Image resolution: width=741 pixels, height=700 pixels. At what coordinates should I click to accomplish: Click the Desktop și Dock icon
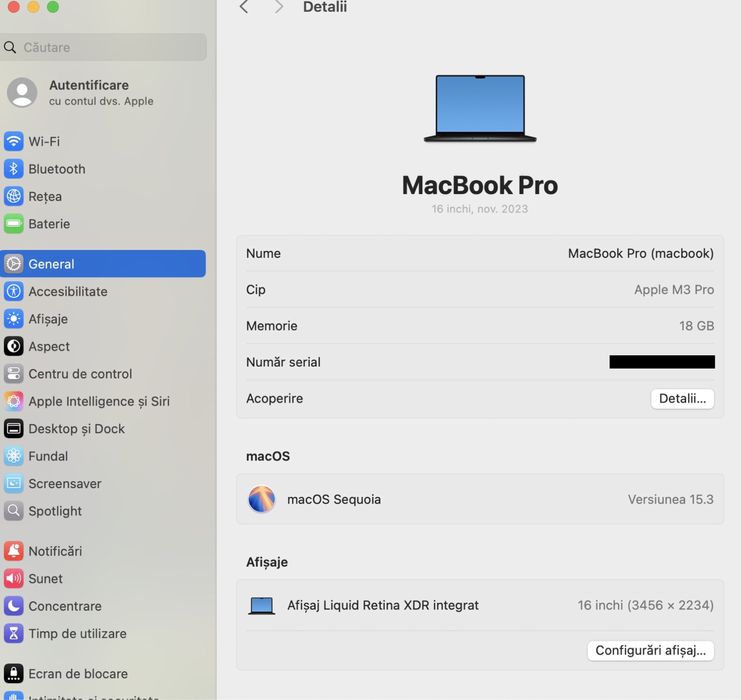[x=14, y=428]
